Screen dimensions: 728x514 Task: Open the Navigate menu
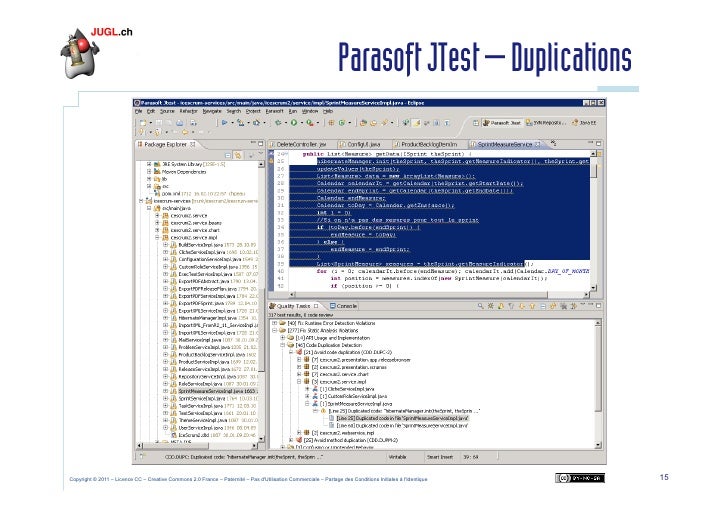tap(212, 111)
